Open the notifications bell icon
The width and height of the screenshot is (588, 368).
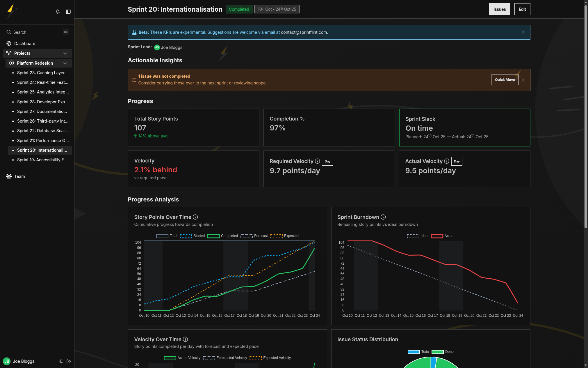[58, 12]
